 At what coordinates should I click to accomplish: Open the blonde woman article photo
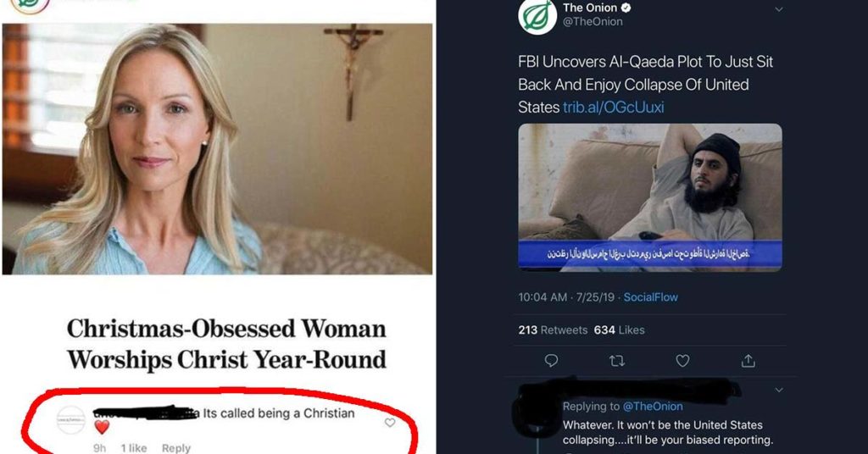tap(217, 149)
